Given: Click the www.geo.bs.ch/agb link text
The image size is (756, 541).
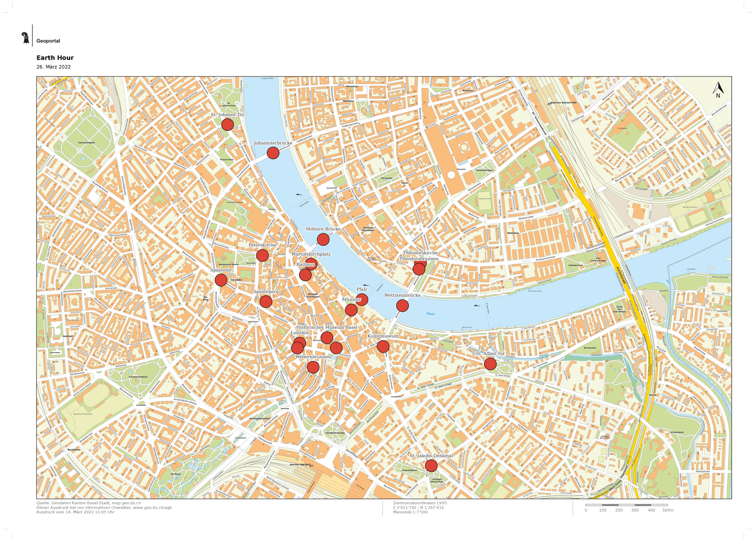Looking at the screenshot, I should [x=153, y=508].
